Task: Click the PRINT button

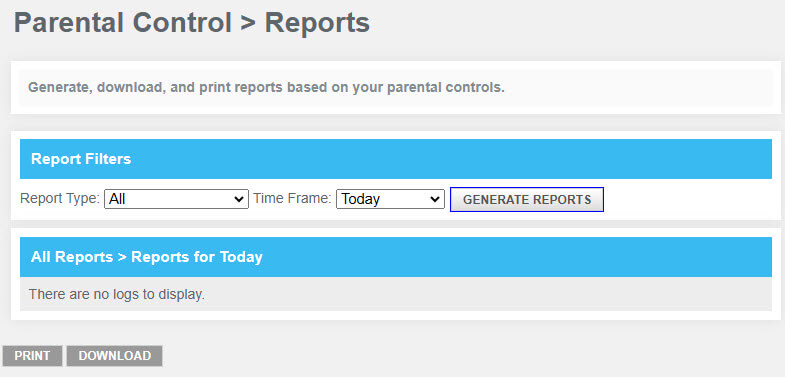Action: click(x=32, y=355)
